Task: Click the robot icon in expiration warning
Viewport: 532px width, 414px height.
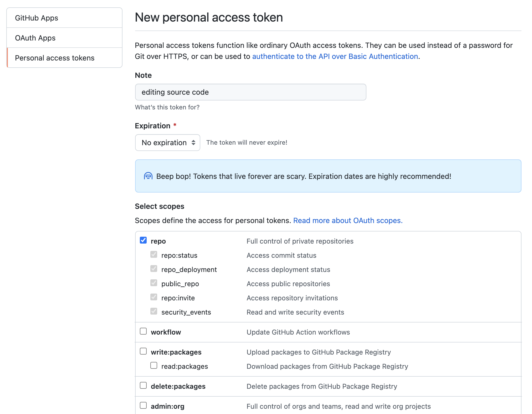Action: coord(148,176)
